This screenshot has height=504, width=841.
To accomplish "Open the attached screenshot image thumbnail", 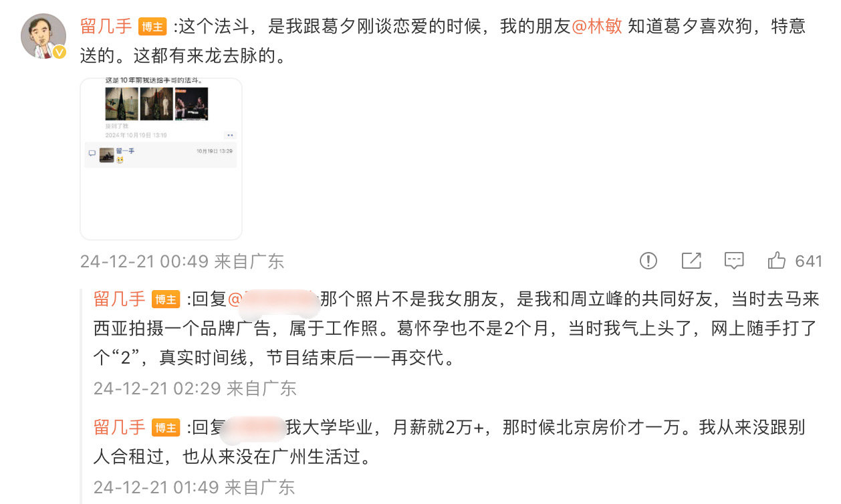I will coord(161,158).
